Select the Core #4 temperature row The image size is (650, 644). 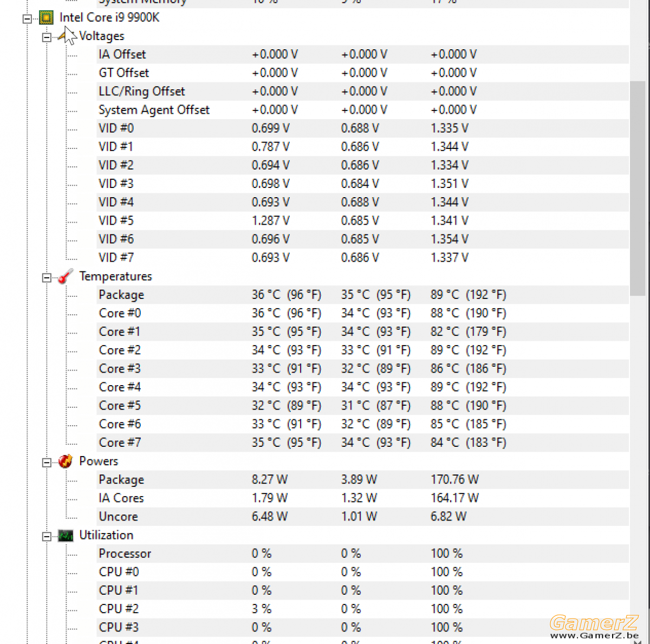(x=362, y=387)
